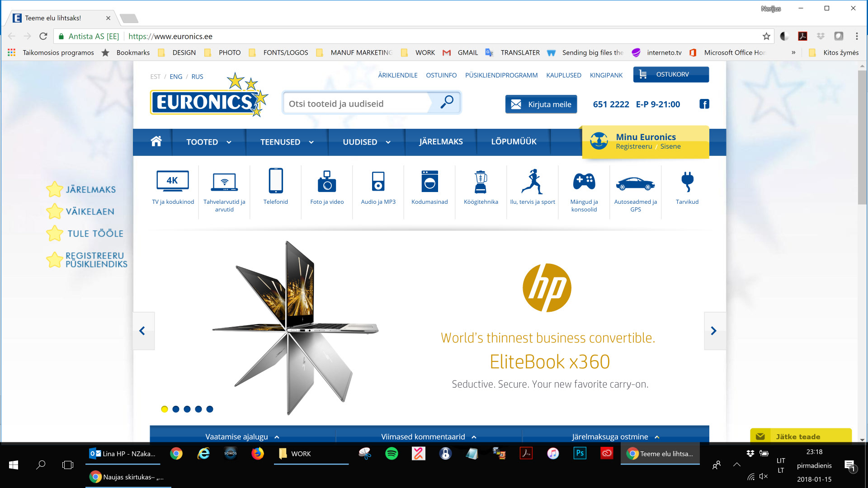Open the Windows Start menu
The height and width of the screenshot is (488, 868).
click(x=14, y=465)
